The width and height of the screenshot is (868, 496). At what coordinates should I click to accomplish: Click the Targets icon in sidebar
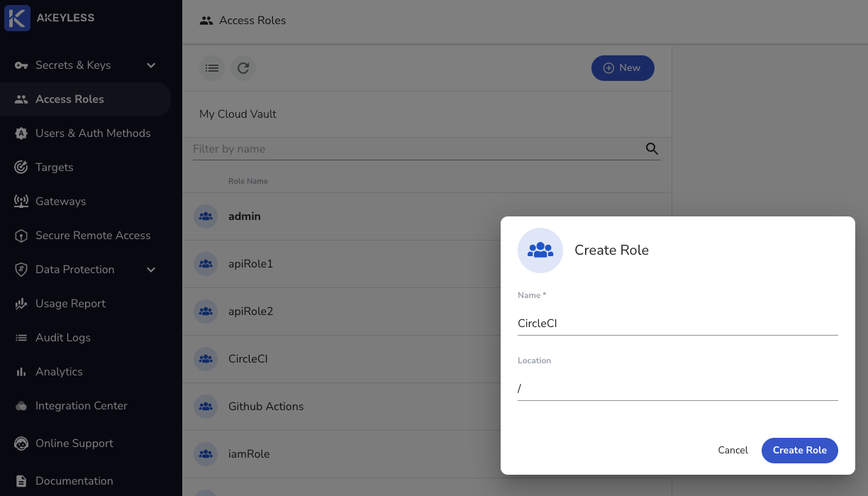[21, 167]
